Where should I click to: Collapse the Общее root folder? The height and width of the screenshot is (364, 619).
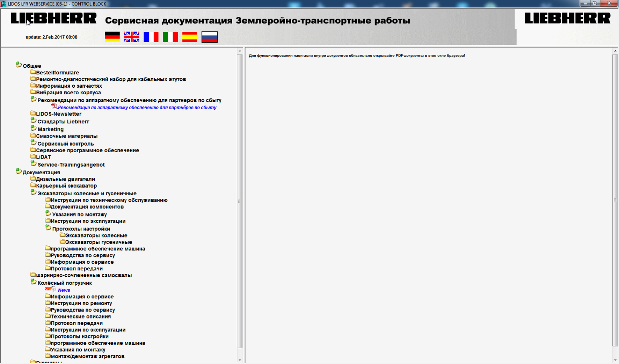click(x=19, y=65)
